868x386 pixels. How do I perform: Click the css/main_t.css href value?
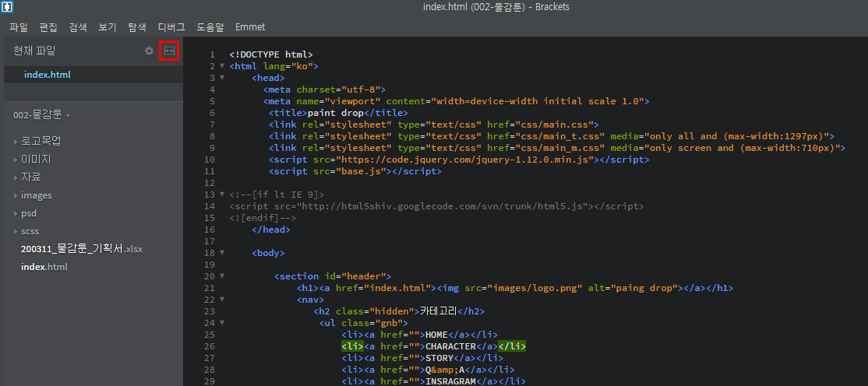[x=559, y=136]
